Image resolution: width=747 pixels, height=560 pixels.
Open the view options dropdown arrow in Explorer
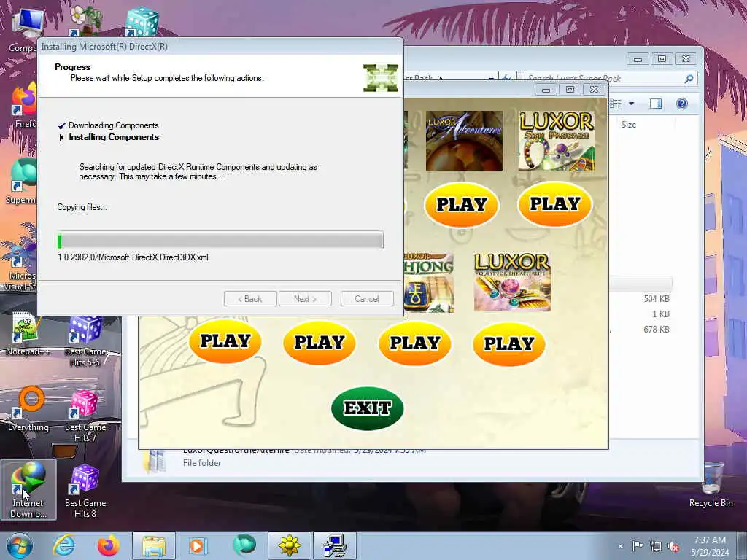point(631,104)
